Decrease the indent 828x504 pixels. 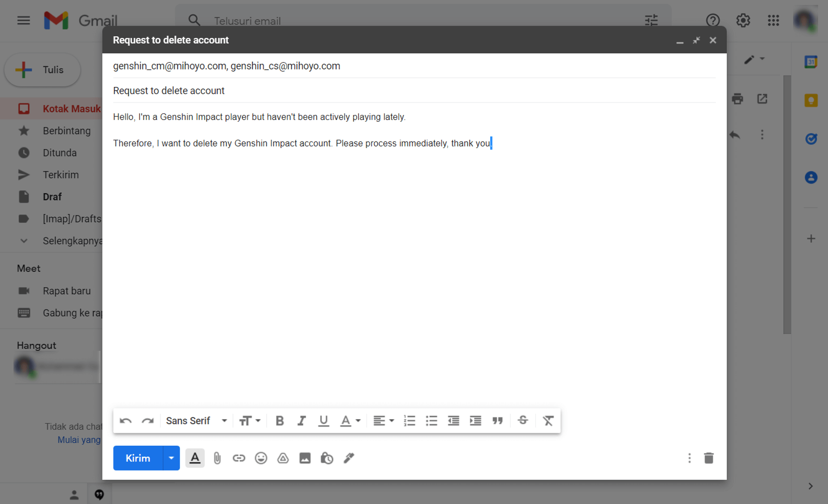tap(453, 421)
